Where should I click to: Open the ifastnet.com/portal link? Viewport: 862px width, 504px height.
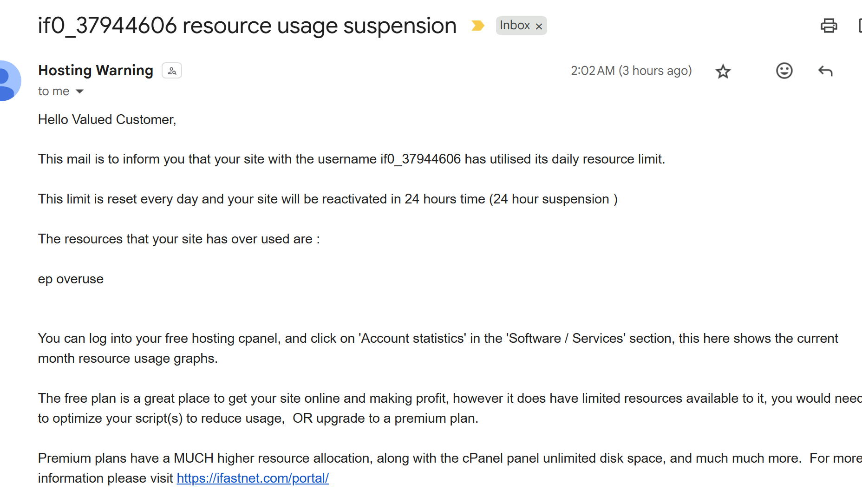pos(253,478)
